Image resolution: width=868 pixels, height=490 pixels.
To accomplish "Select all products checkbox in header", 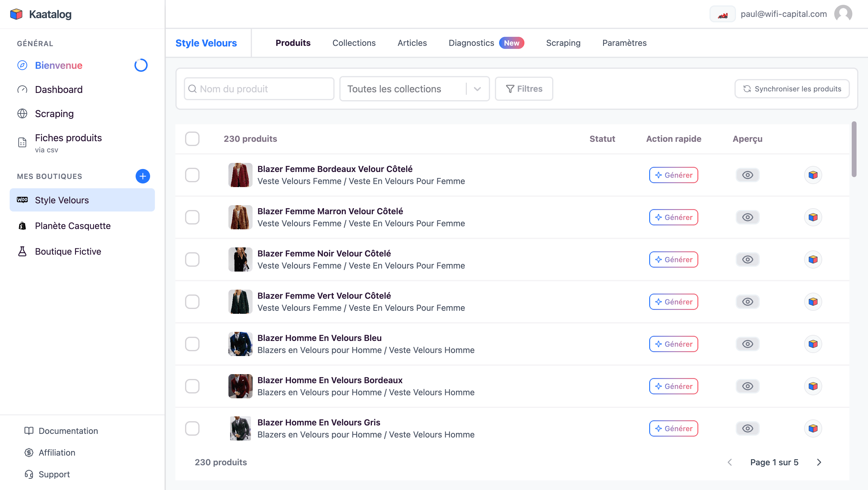I will click(x=192, y=138).
